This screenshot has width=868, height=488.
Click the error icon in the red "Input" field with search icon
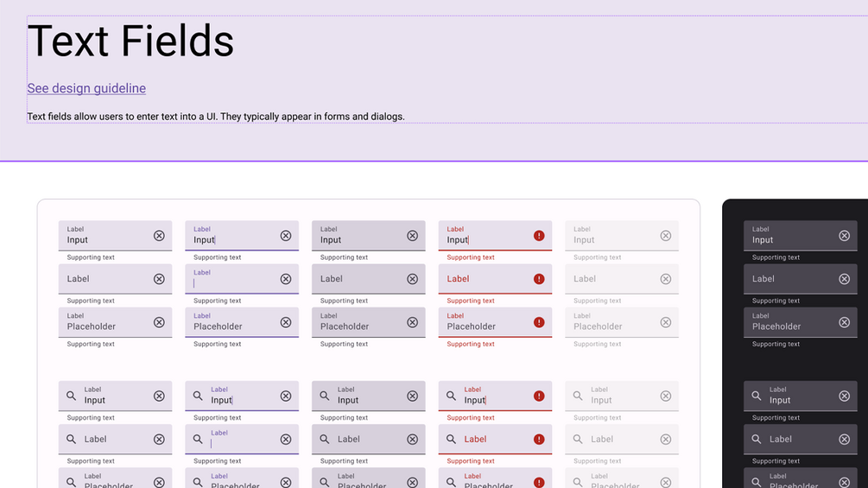pos(539,396)
